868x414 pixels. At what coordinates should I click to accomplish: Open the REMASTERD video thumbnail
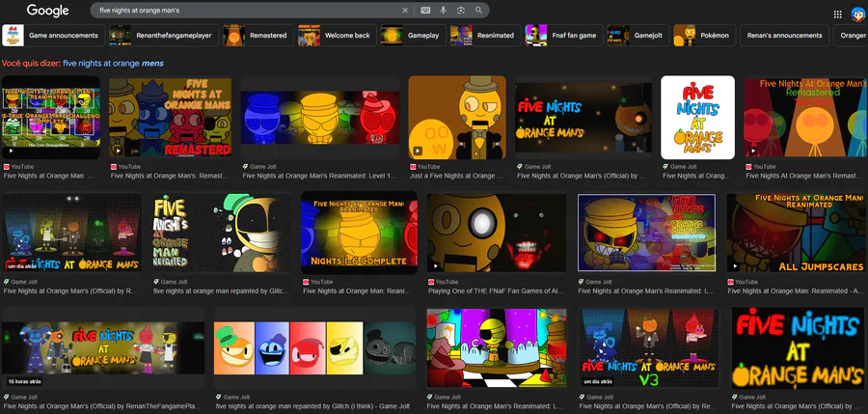point(170,118)
